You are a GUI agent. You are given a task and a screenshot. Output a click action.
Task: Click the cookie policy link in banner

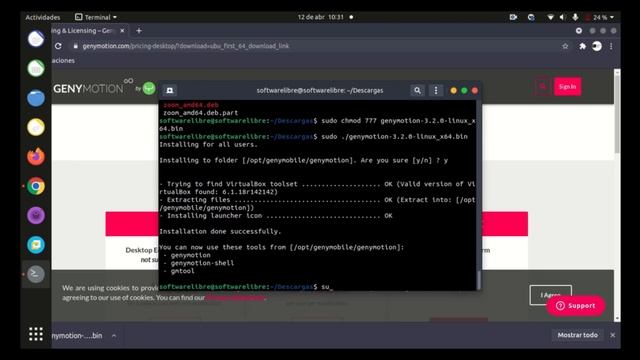click(x=235, y=298)
